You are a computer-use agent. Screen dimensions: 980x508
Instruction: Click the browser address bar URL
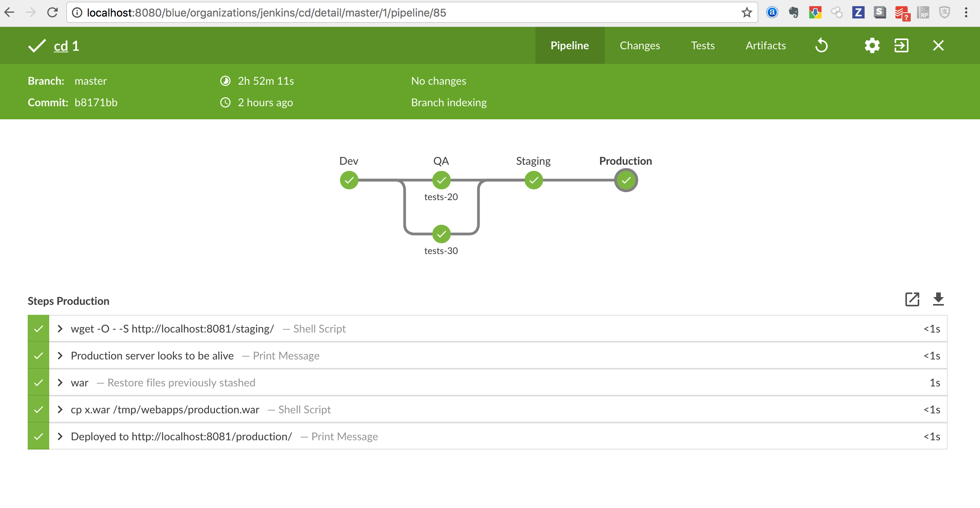tap(266, 13)
